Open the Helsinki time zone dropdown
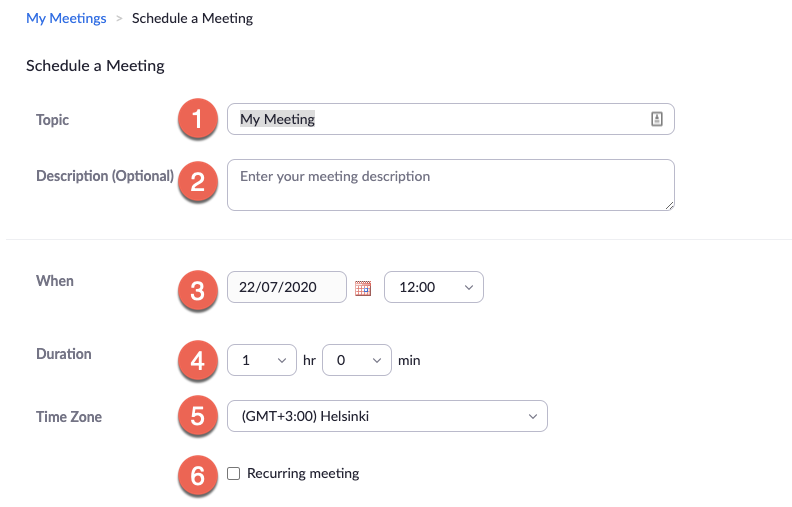 [387, 416]
